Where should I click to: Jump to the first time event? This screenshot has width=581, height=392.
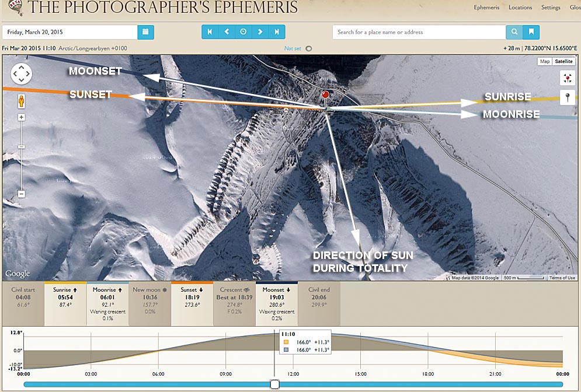tap(210, 32)
